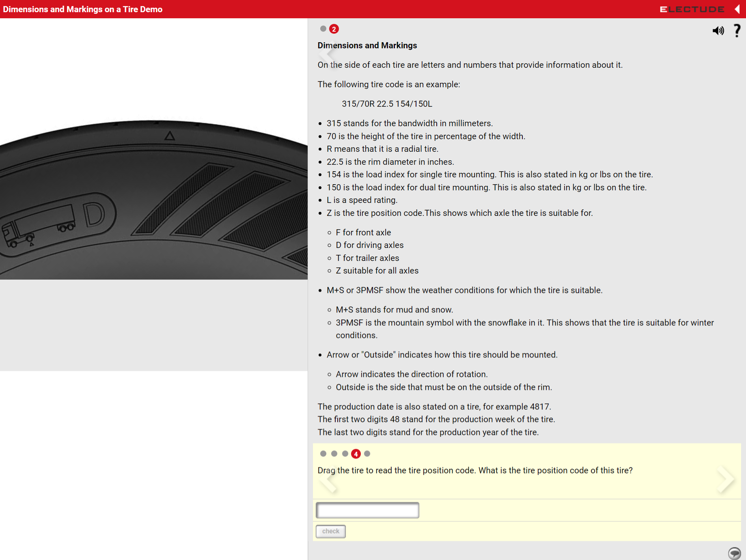Click the triangle marker on tire shoulder
746x560 pixels.
coord(170,136)
